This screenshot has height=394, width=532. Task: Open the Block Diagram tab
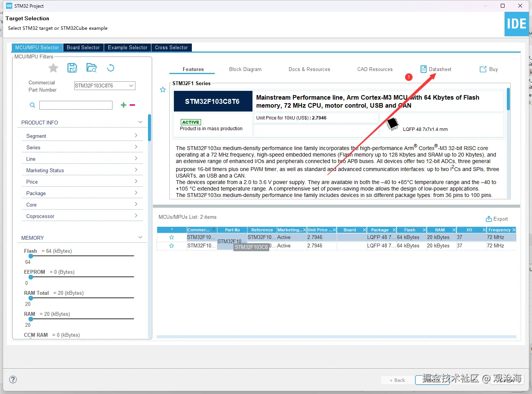[245, 69]
